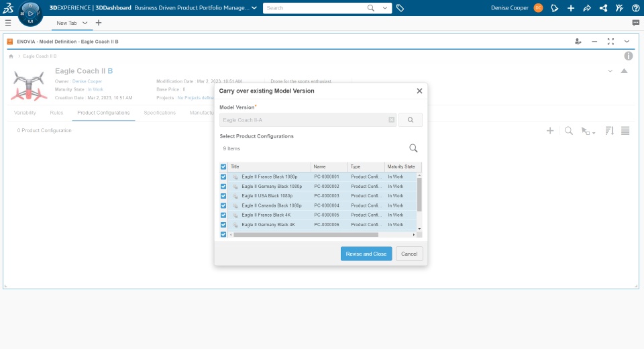Search within Select Product Configurations
This screenshot has width=644, height=349.
click(x=413, y=148)
